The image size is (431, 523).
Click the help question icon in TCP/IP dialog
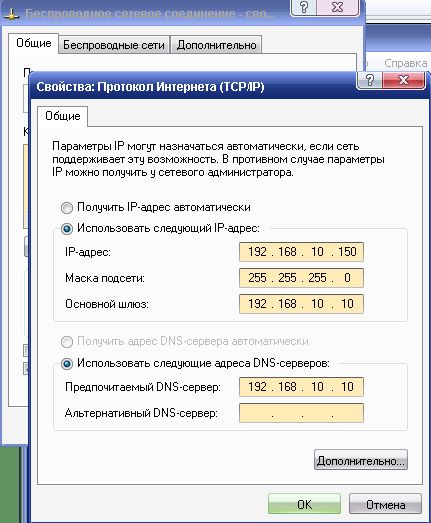[x=370, y=80]
